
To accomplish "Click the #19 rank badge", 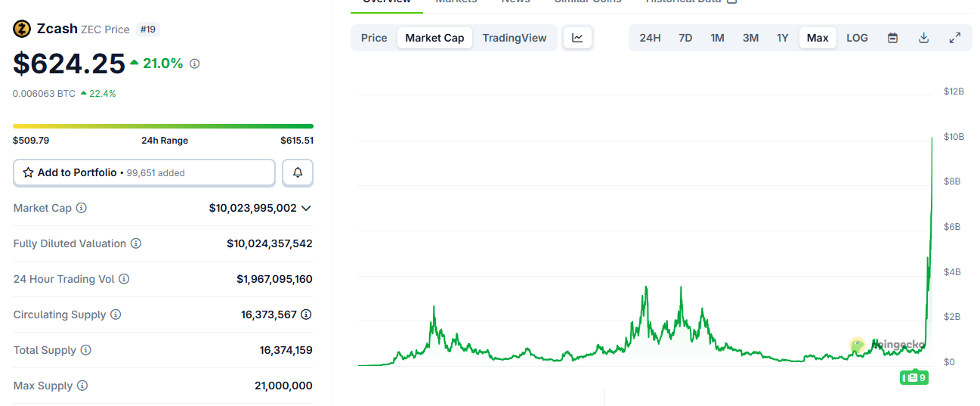I will point(148,29).
